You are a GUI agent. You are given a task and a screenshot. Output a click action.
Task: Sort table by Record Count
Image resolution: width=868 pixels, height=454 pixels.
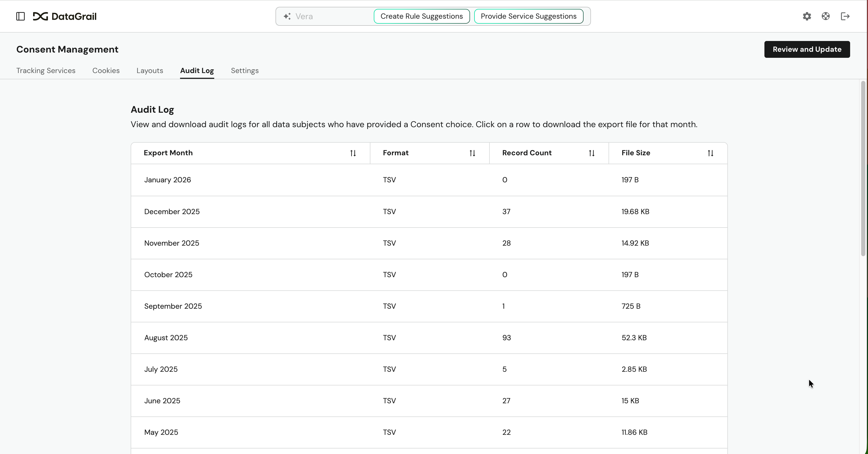tap(592, 153)
